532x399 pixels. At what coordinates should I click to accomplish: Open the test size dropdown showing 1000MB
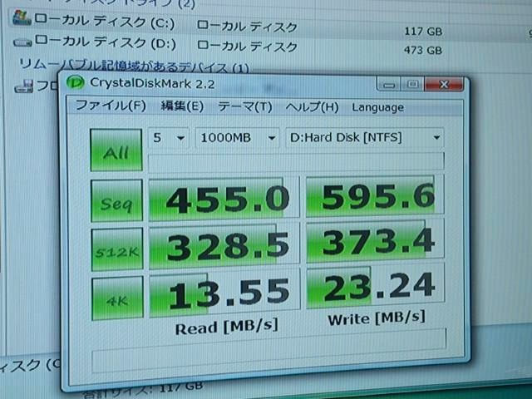[237, 138]
